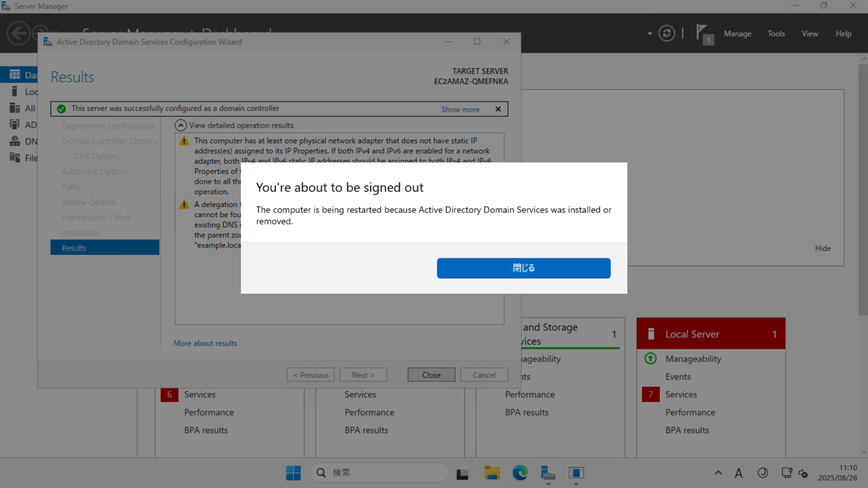The width and height of the screenshot is (868, 488).
Task: Click the refresh dashboard icon
Action: tap(666, 33)
